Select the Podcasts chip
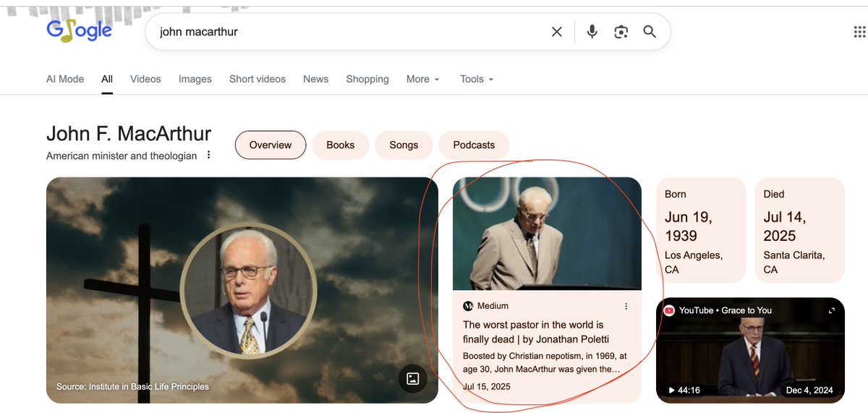868x413 pixels. (x=474, y=145)
